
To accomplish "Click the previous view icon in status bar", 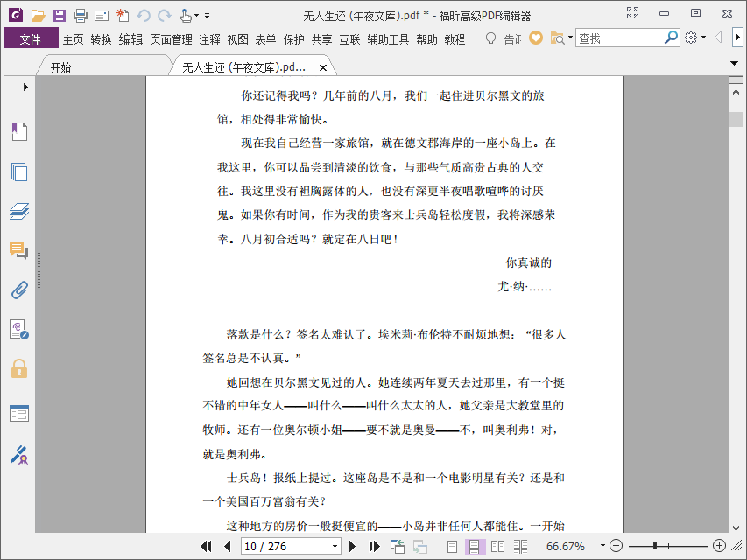I will pyautogui.click(x=398, y=546).
